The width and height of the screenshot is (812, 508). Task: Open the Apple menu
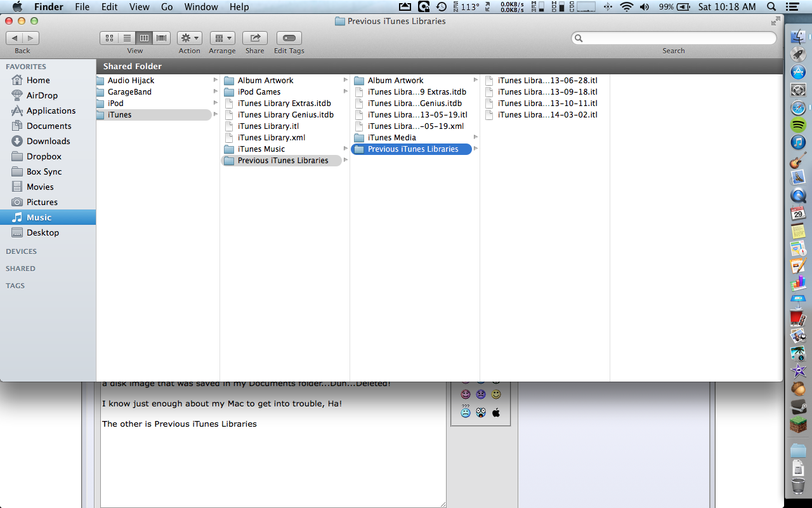pos(17,7)
